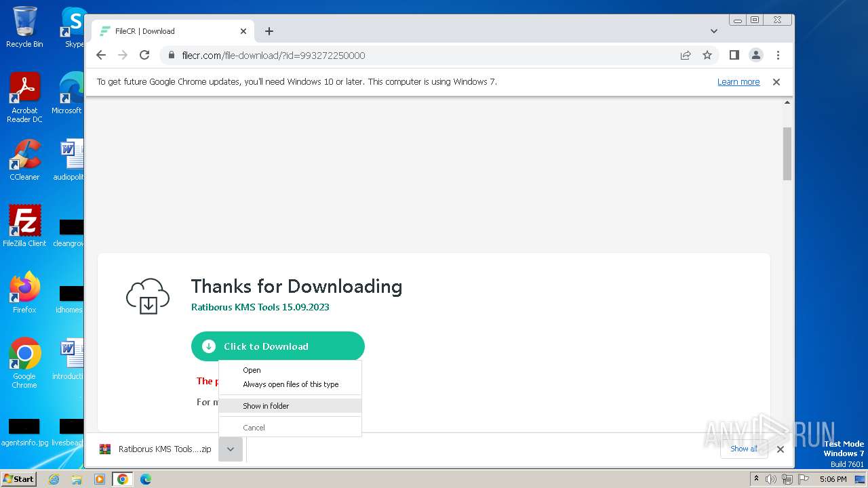Open Acrobat Reader DC desktop icon

point(24,98)
